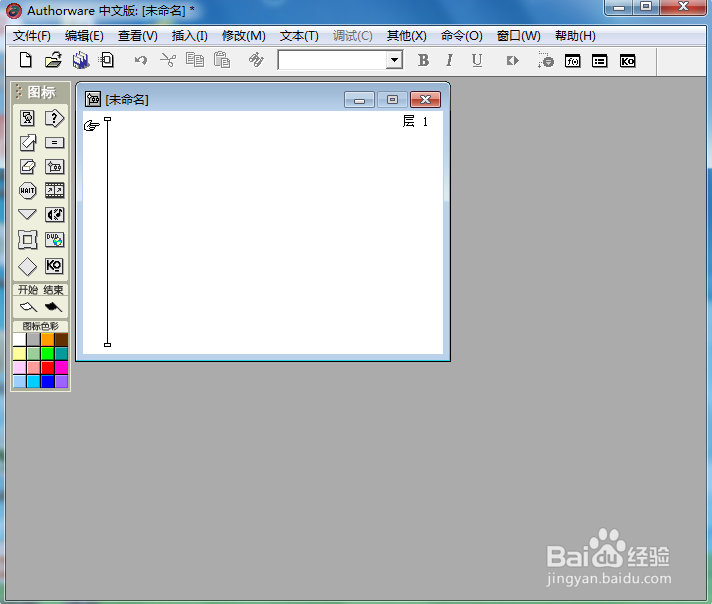Click the Undo toolbar button
Screen dimensions: 712x604
click(x=141, y=60)
